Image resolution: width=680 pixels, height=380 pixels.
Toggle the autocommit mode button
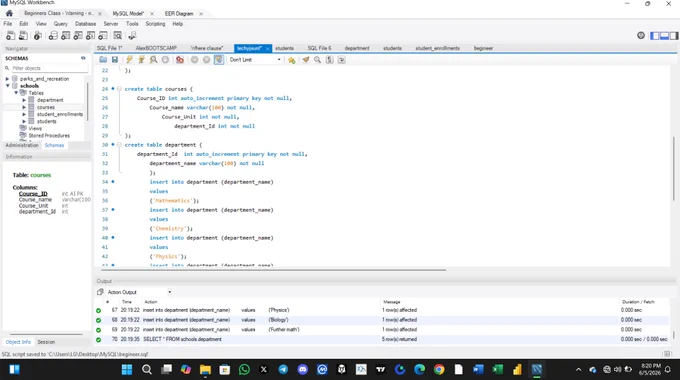pos(219,60)
